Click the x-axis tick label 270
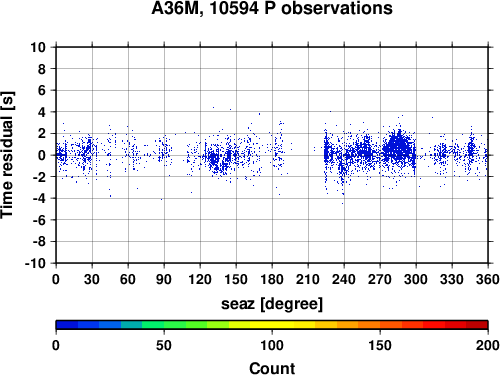 point(380,279)
